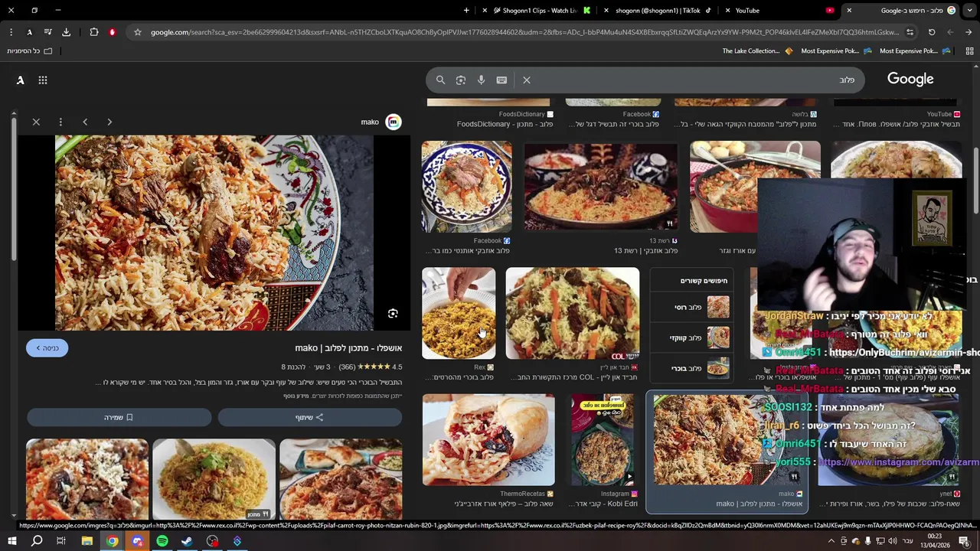Go to previous image with left chevron
Screen dimensions: 980x551
click(85, 122)
